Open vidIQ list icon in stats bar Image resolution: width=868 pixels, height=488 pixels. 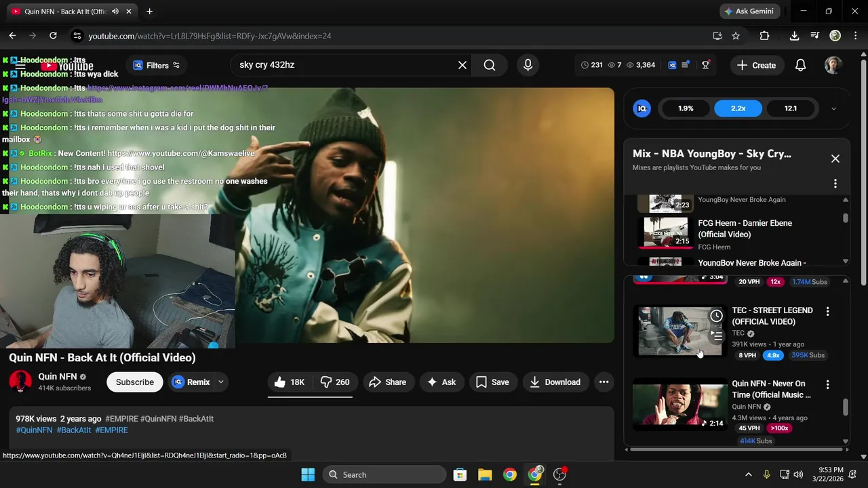(686, 65)
